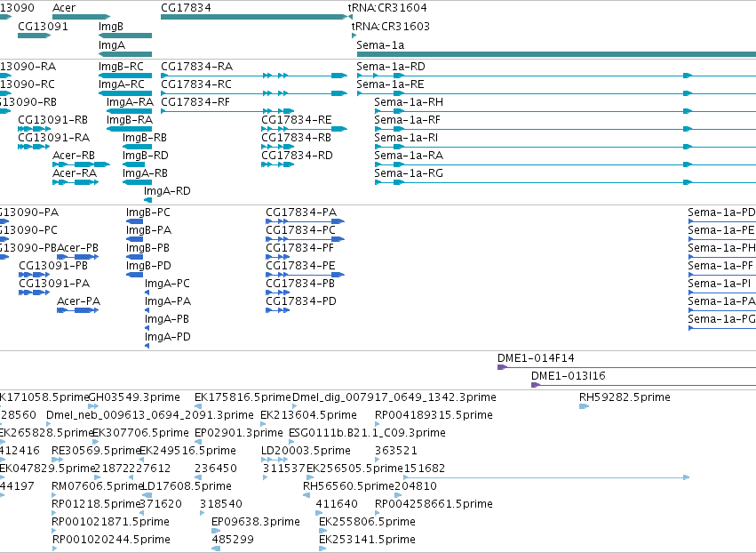Click transcript label CG13091-RB

point(53,120)
